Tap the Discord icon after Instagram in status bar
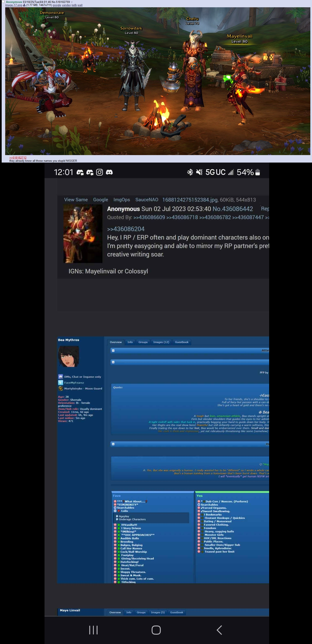The width and height of the screenshot is (312, 644). (109, 172)
